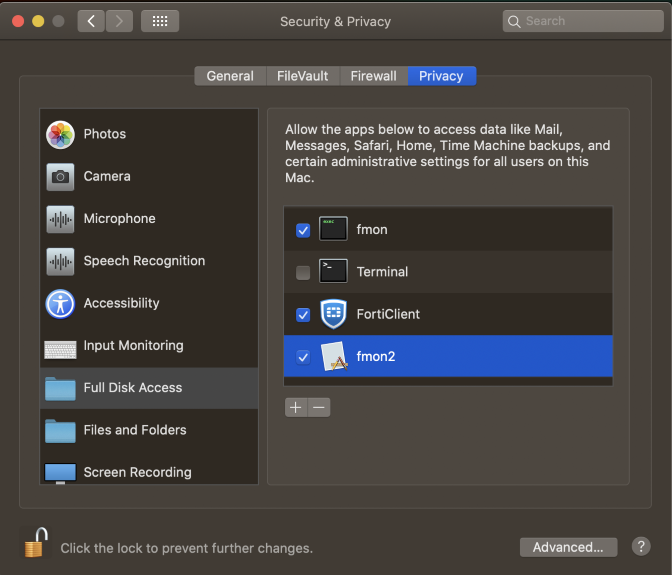Go back with the left chevron button

point(91,21)
